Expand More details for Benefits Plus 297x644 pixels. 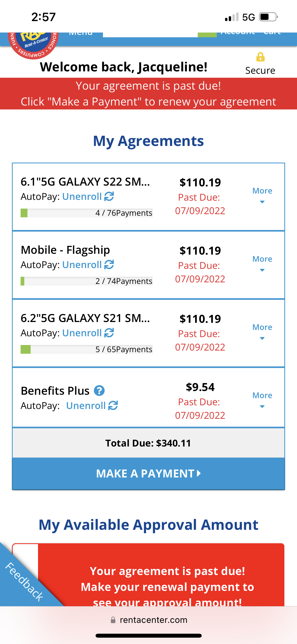coord(262,399)
